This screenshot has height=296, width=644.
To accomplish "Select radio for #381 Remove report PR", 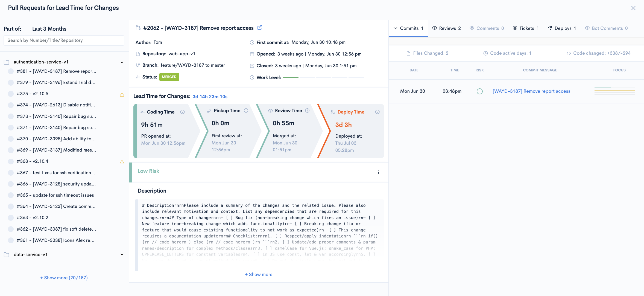I will [x=11, y=71].
